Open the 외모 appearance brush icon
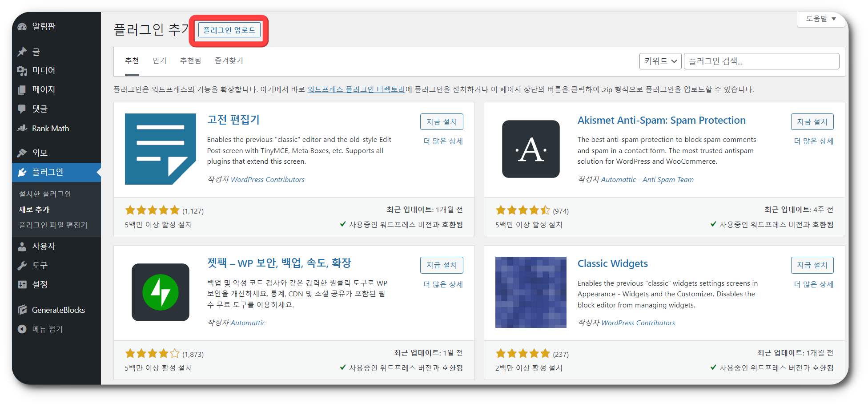 (22, 153)
